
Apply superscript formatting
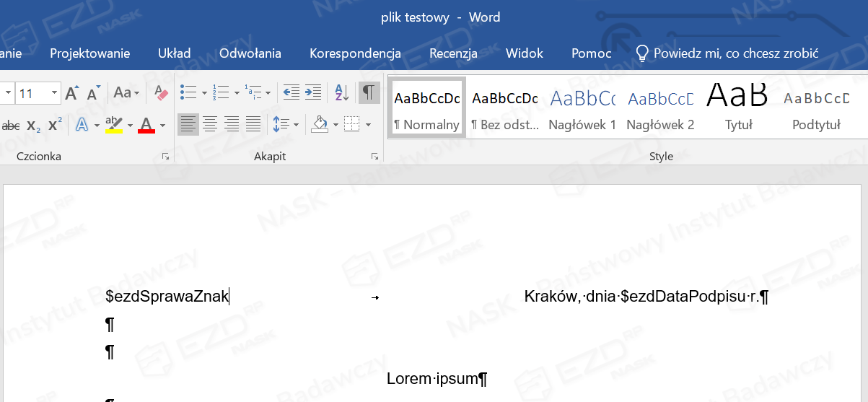pos(55,125)
